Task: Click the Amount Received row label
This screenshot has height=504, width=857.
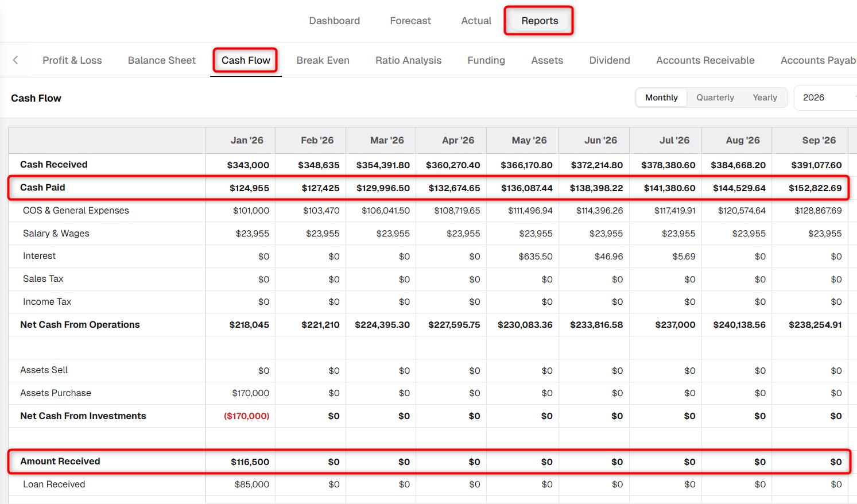Action: 60,462
